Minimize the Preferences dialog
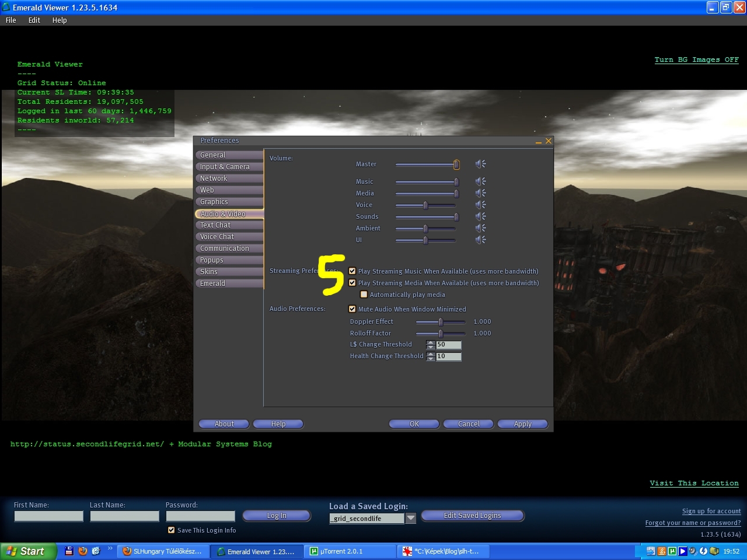This screenshot has height=560, width=747. pyautogui.click(x=538, y=141)
